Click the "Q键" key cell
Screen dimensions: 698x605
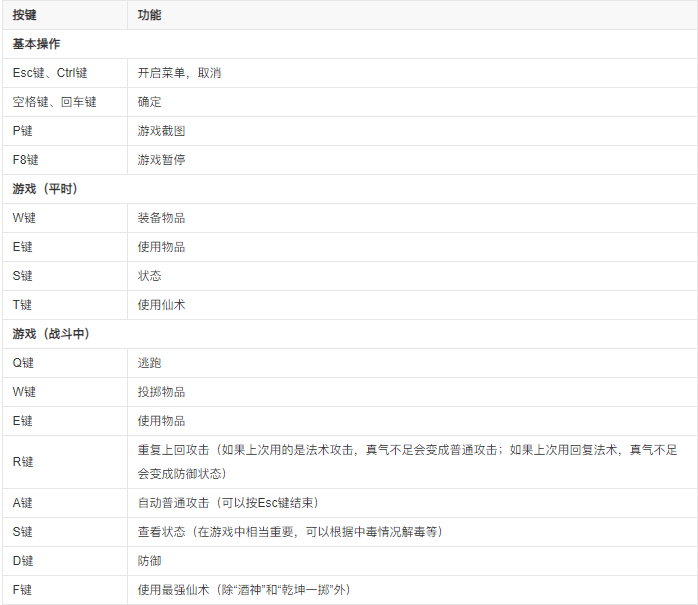23,363
